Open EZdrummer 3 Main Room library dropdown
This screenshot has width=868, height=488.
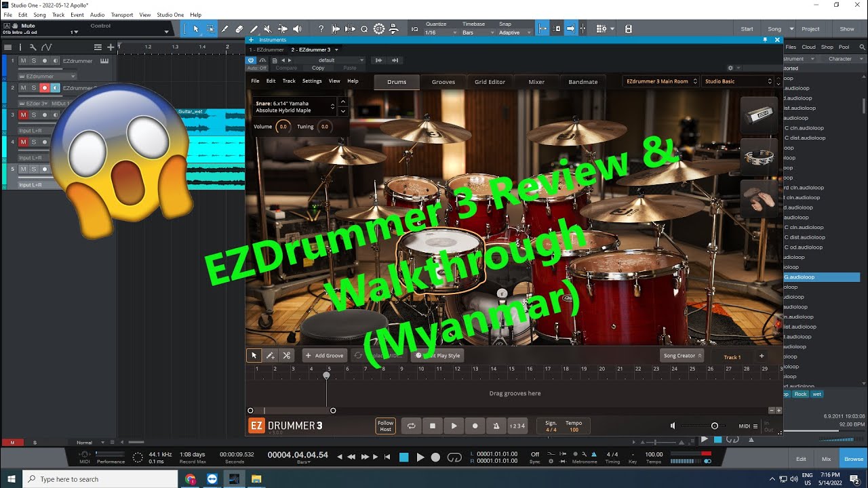click(x=660, y=81)
